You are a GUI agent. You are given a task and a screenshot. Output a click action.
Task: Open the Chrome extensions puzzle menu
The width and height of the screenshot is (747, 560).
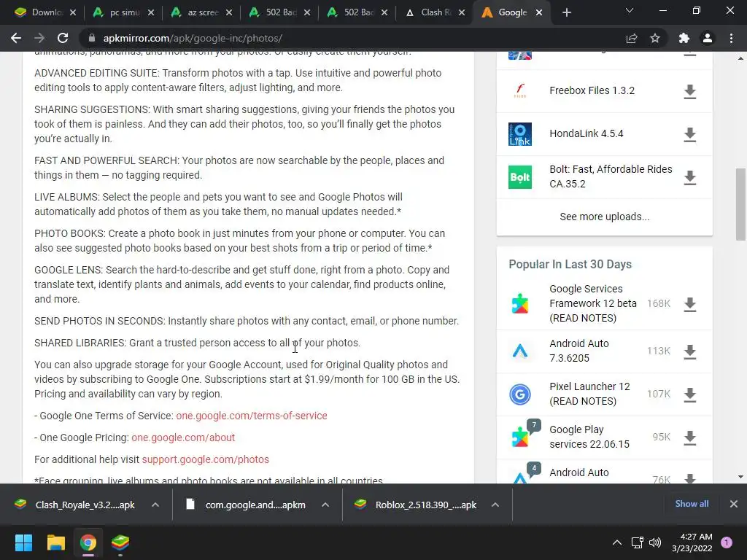(684, 38)
